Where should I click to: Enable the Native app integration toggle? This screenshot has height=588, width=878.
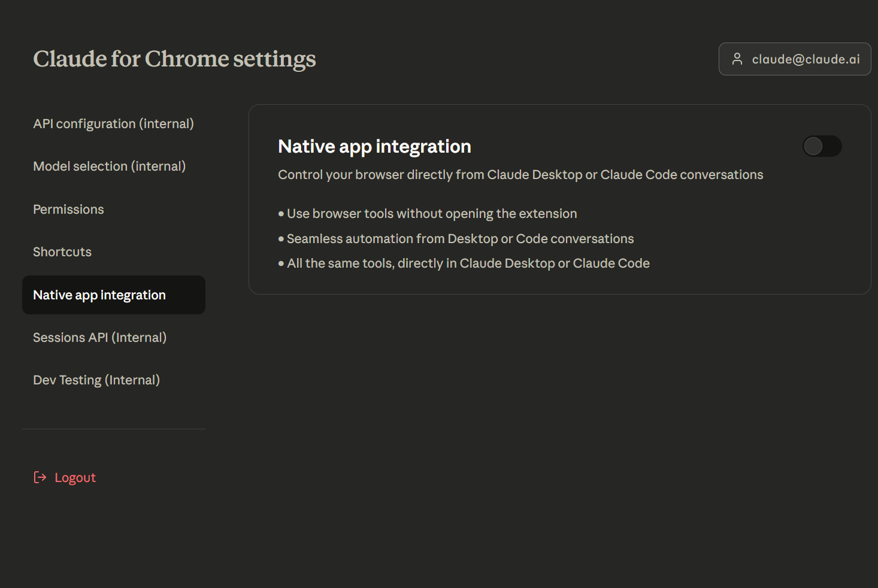[822, 146]
